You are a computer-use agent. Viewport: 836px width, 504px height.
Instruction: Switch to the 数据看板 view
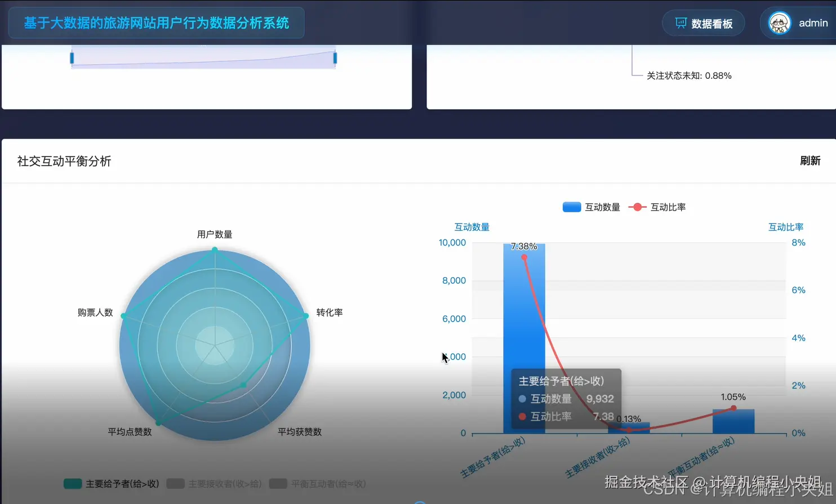(704, 23)
